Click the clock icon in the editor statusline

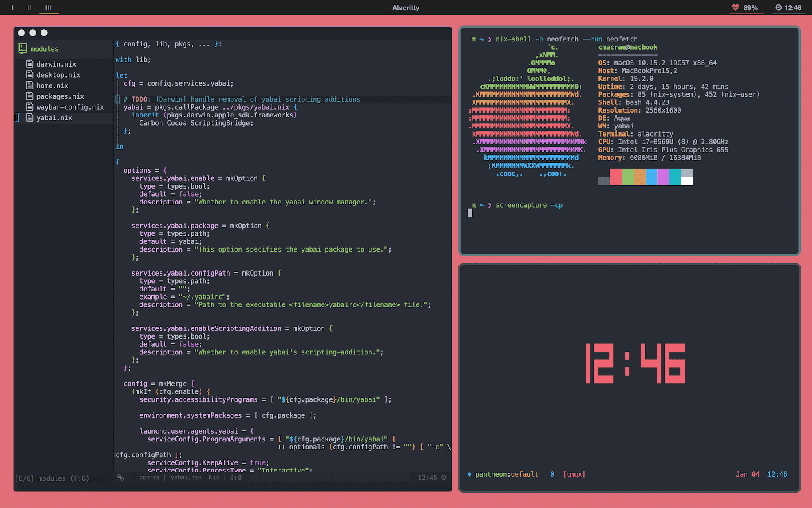(444, 478)
